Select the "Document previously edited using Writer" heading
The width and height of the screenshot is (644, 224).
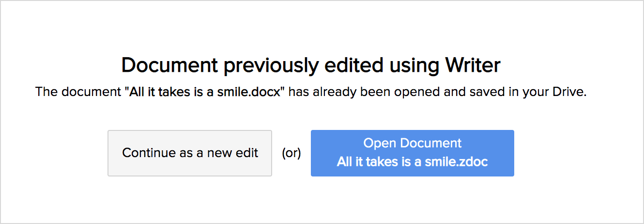pos(310,65)
